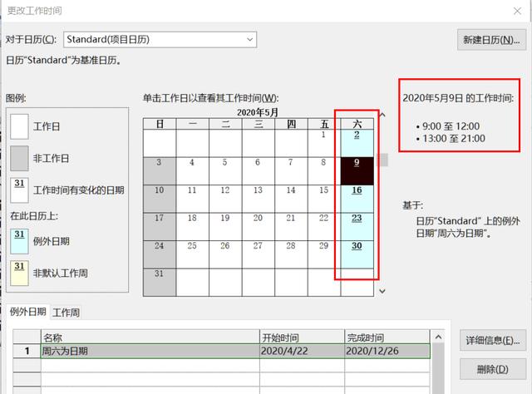Screen dimensions: 532x394
Task: Close the 更改工作时间 dialog
Action: coord(517,11)
